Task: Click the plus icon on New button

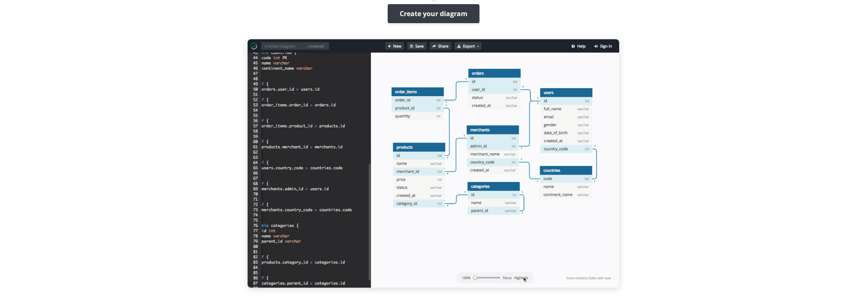Action: pyautogui.click(x=389, y=46)
